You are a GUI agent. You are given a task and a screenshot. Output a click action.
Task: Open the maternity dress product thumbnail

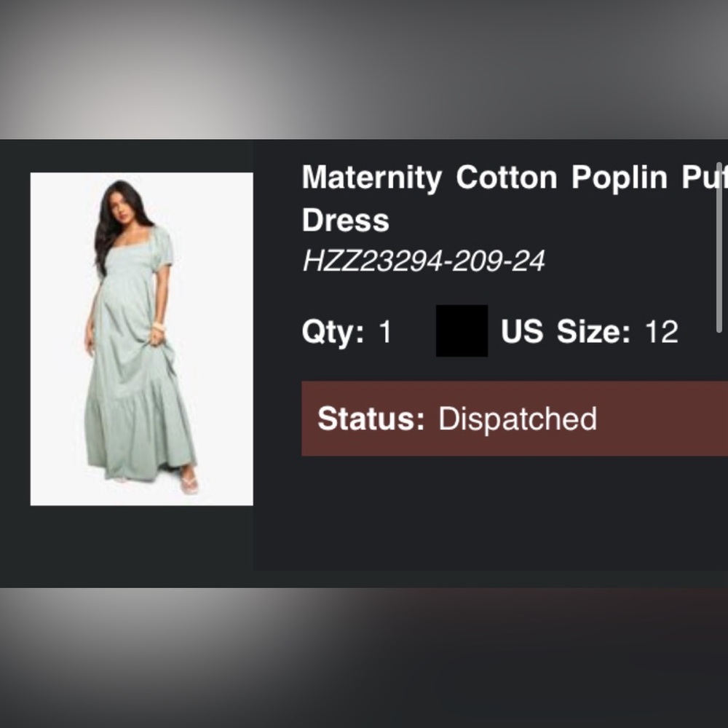[x=142, y=339]
